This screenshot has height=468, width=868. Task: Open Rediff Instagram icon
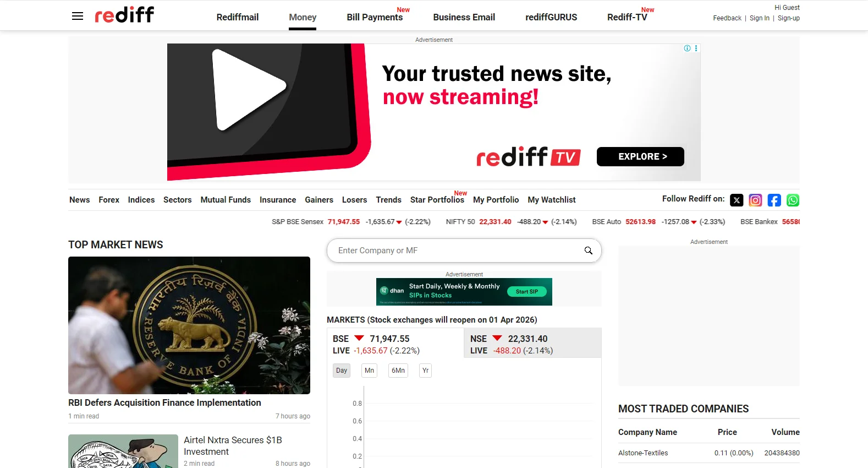click(755, 200)
